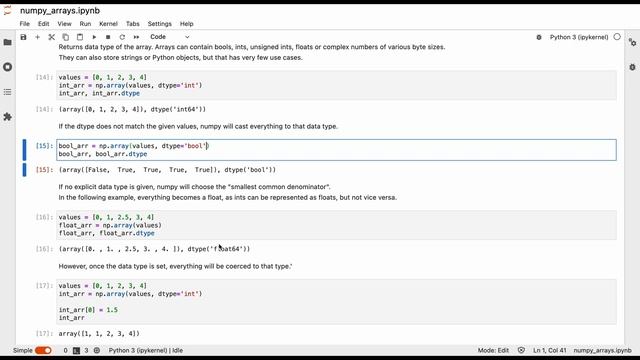Screen dimensions: 640x360
Task: Open the Edit menu
Action: click(x=43, y=24)
